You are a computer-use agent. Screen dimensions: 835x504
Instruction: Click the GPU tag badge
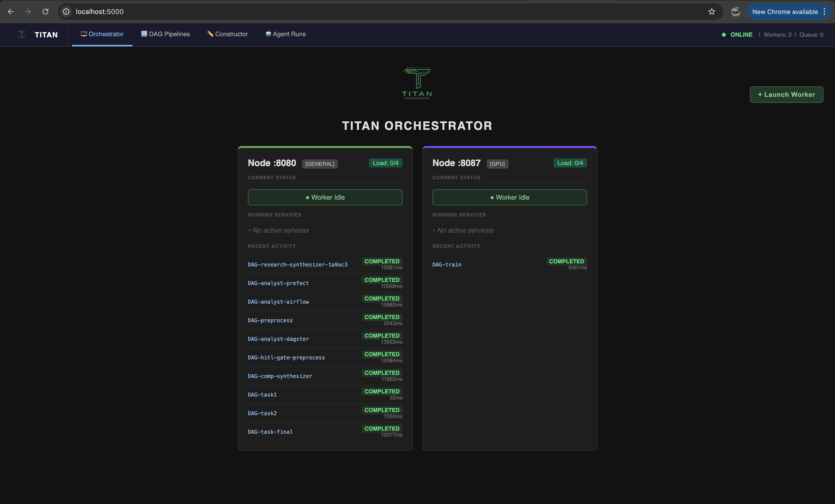click(497, 164)
